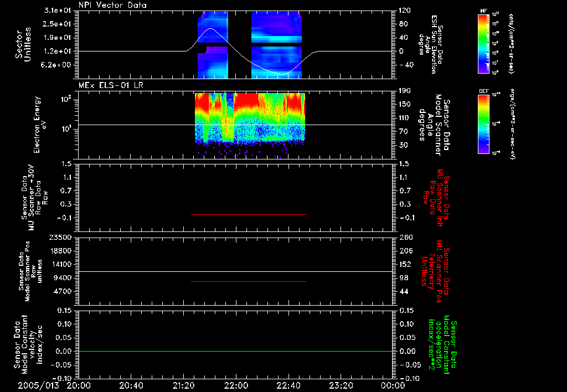Click the green line in the velocity panel

[235, 351]
